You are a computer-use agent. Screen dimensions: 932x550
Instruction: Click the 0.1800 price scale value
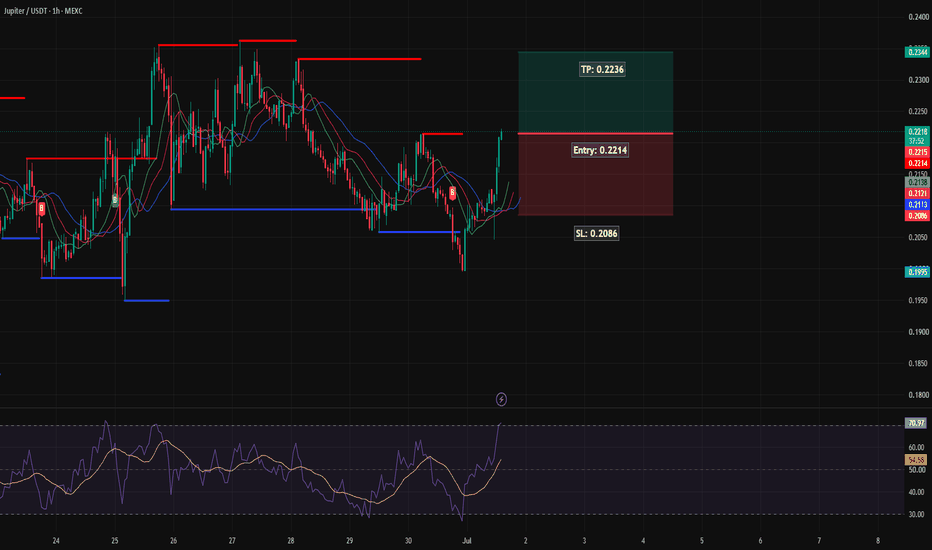pos(918,395)
